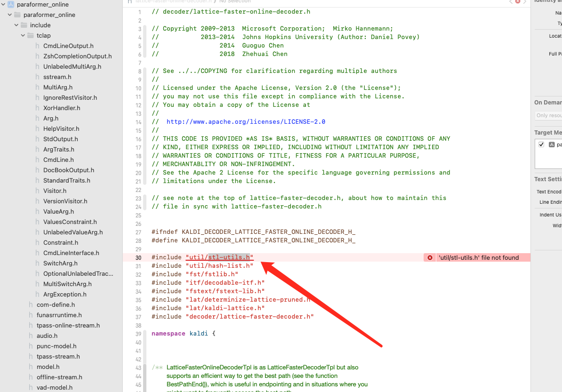Click the header file icon next to XorHandler.h
Screen dimensions: 562x392
[37, 108]
